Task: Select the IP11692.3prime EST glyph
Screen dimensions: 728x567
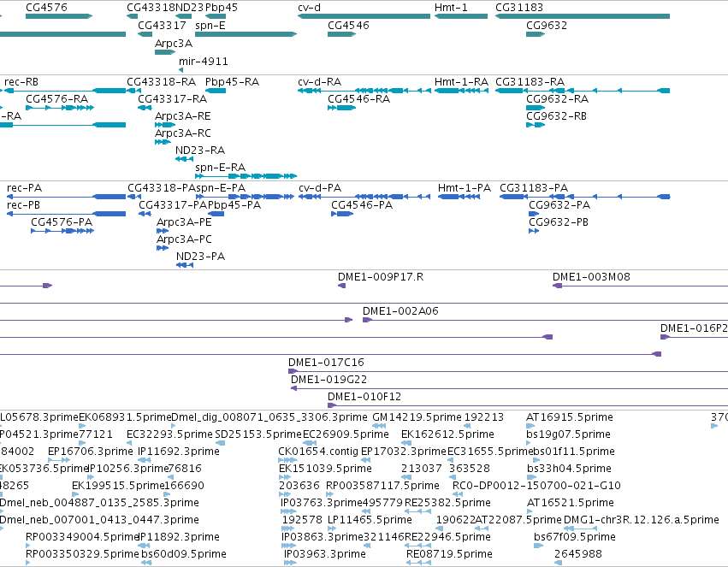Action: click(x=145, y=460)
